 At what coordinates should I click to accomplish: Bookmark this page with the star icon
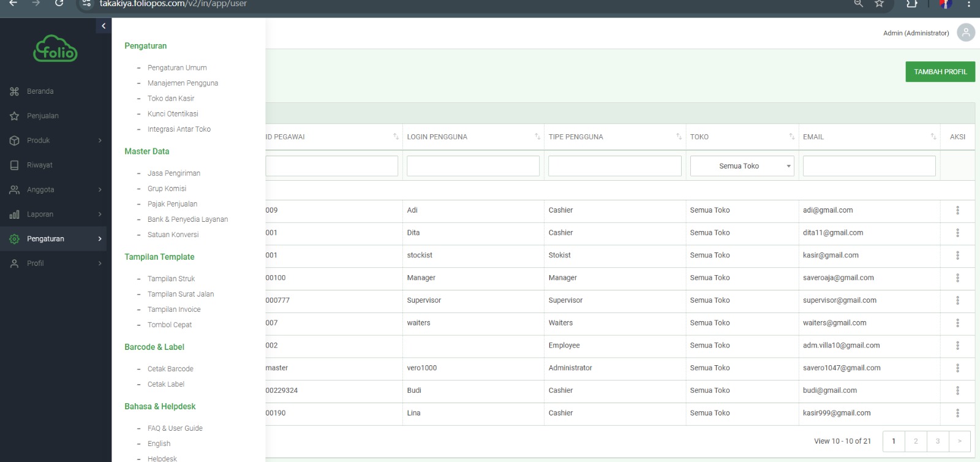tap(879, 4)
